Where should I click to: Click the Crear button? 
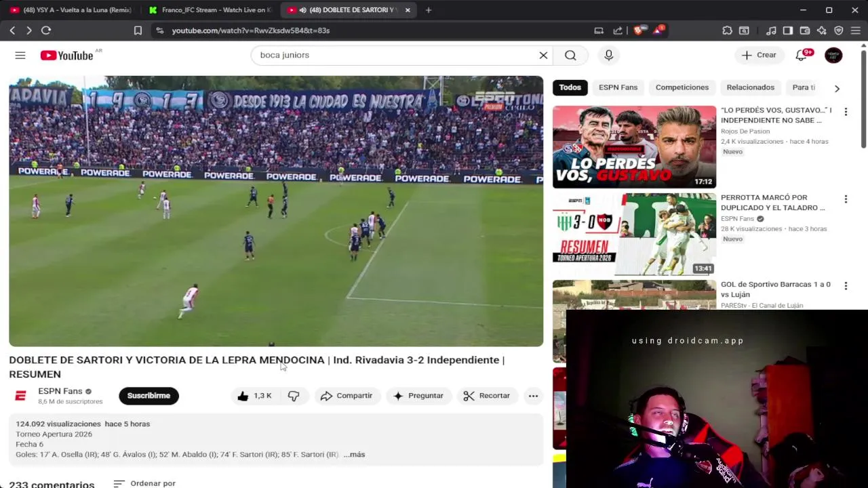759,56
